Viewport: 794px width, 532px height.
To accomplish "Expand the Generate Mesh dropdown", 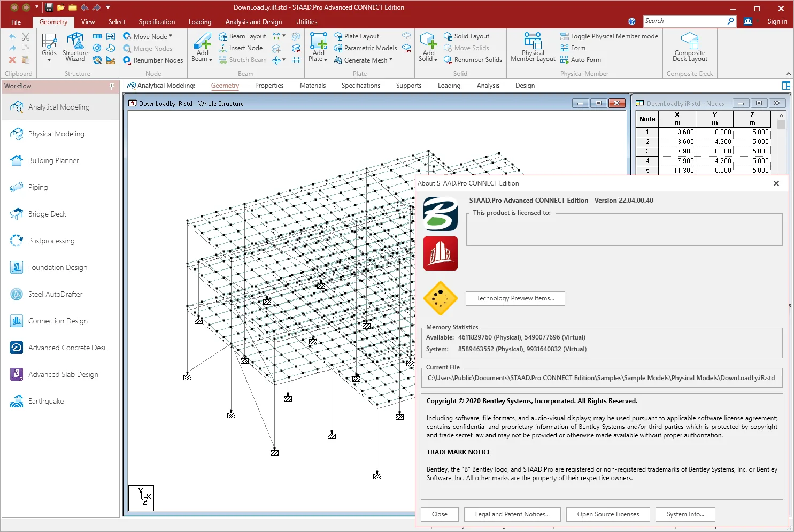I will point(391,60).
